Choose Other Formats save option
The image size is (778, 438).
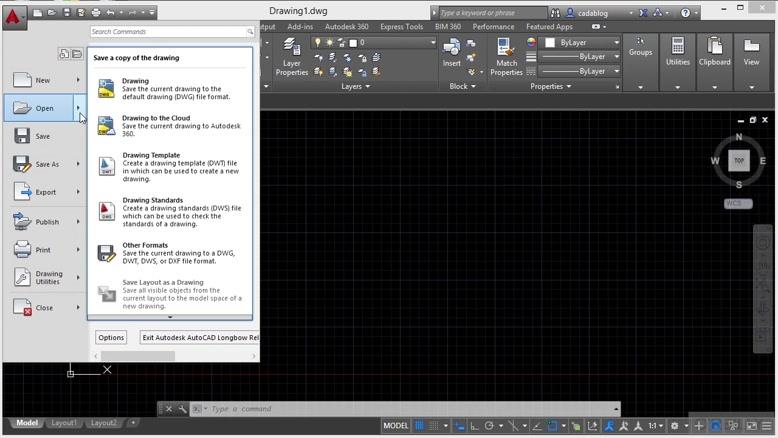click(x=170, y=253)
